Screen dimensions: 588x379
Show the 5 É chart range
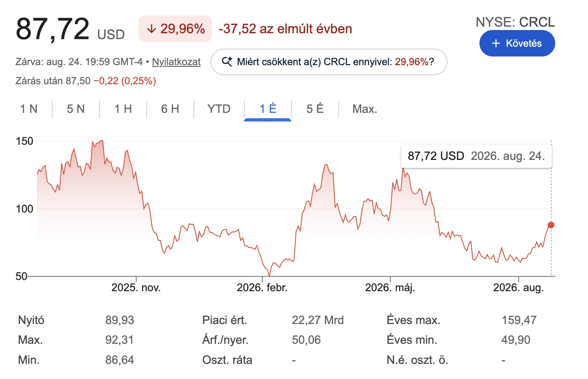pos(315,109)
